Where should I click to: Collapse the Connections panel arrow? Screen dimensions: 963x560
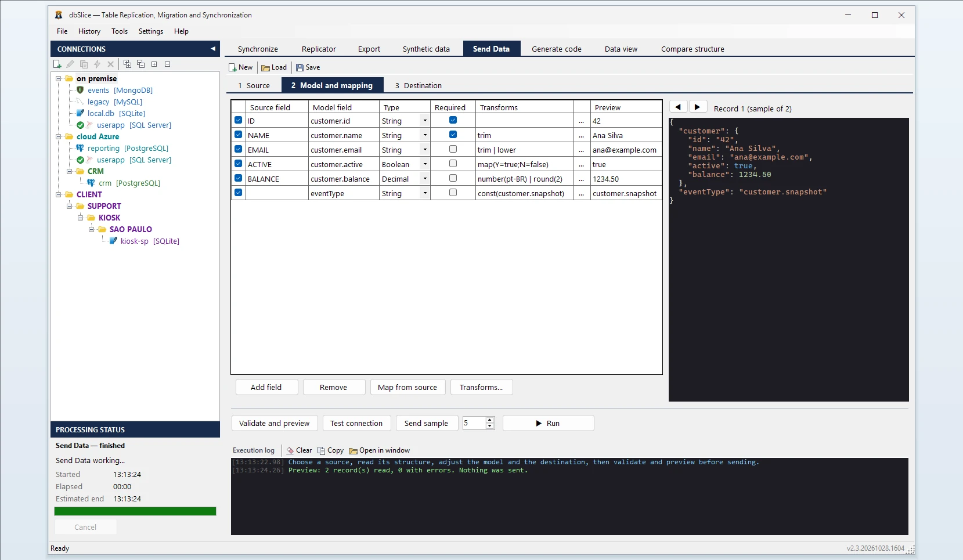click(213, 49)
